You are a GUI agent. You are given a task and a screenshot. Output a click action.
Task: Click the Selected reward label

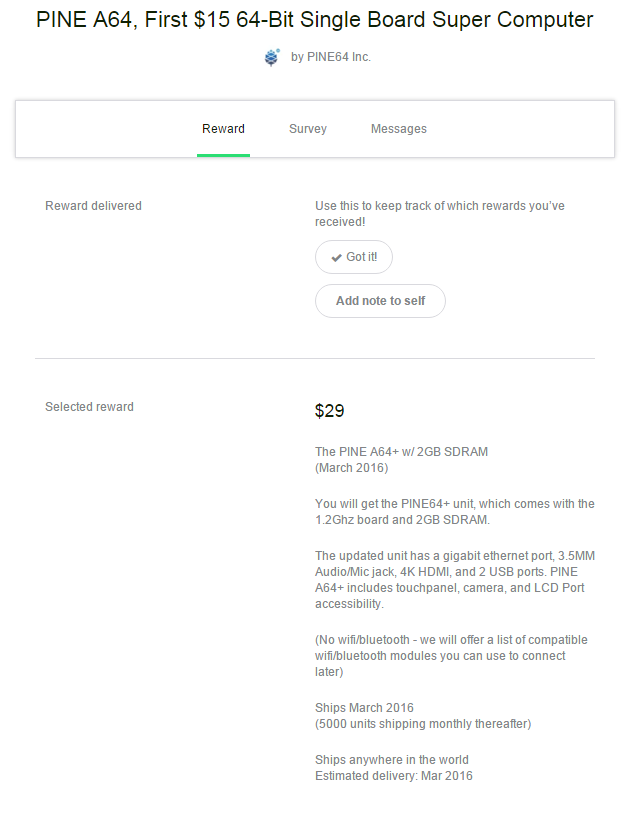[89, 407]
